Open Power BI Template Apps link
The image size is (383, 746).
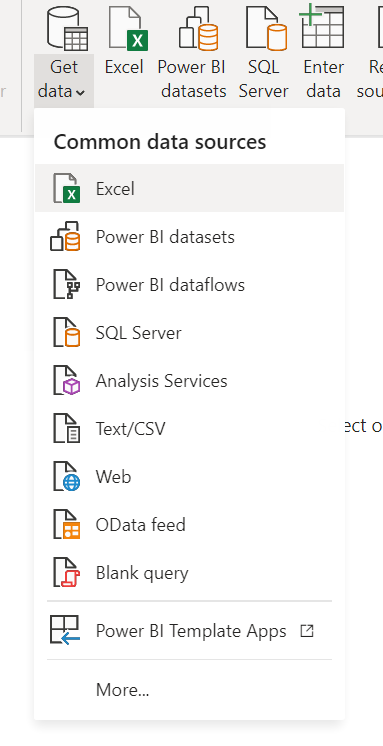click(x=189, y=631)
